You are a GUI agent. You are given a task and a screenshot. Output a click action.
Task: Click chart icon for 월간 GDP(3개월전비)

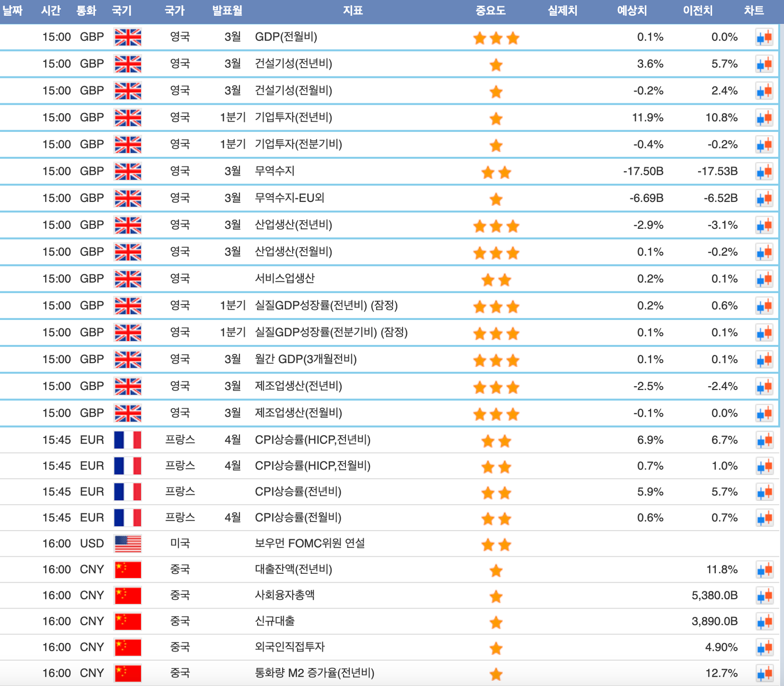pos(764,360)
